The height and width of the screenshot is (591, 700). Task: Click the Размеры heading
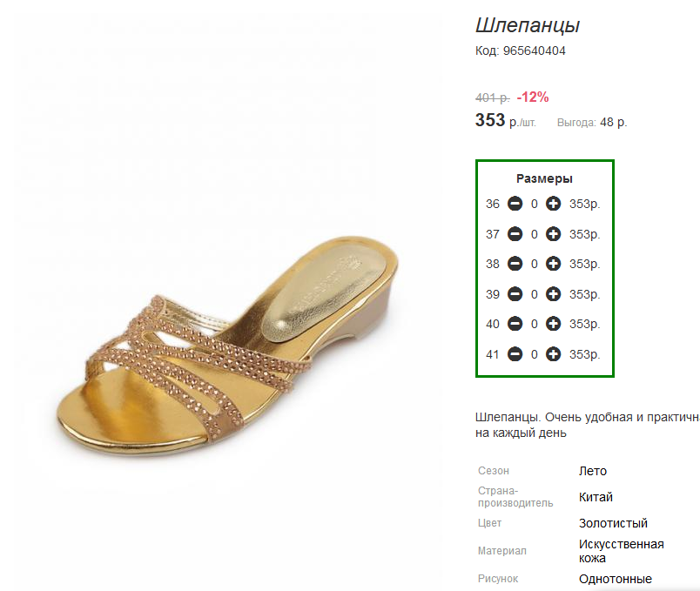pyautogui.click(x=544, y=178)
